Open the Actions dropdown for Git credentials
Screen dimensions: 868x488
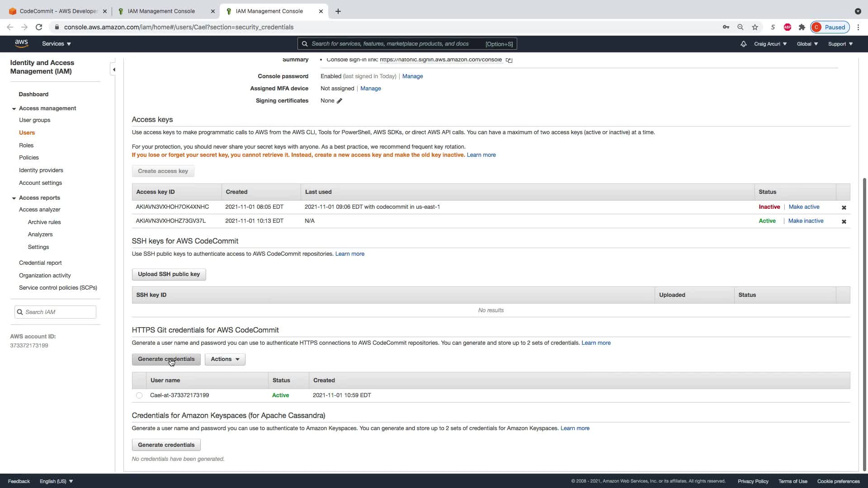[x=225, y=359]
